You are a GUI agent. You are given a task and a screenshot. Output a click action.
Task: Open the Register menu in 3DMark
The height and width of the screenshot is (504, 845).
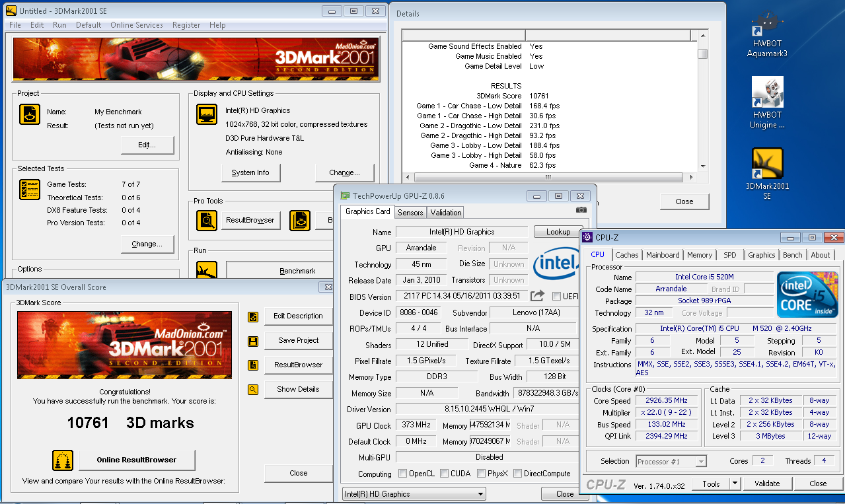(186, 25)
